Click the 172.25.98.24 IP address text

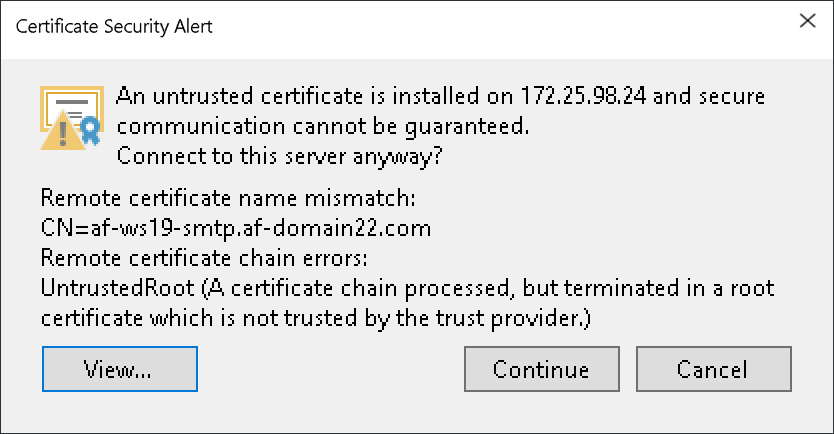[x=583, y=96]
